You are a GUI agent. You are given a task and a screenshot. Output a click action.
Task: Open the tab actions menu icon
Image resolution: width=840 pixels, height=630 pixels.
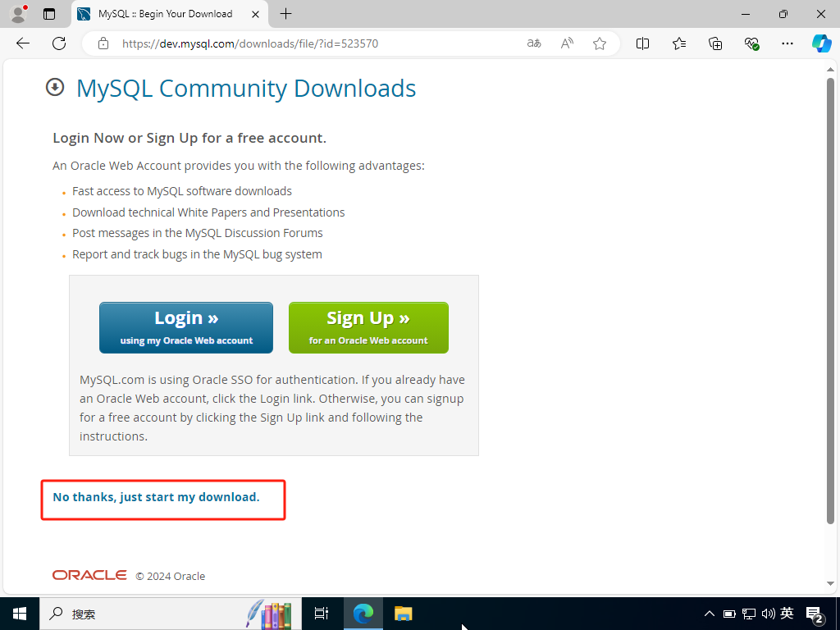pyautogui.click(x=49, y=14)
